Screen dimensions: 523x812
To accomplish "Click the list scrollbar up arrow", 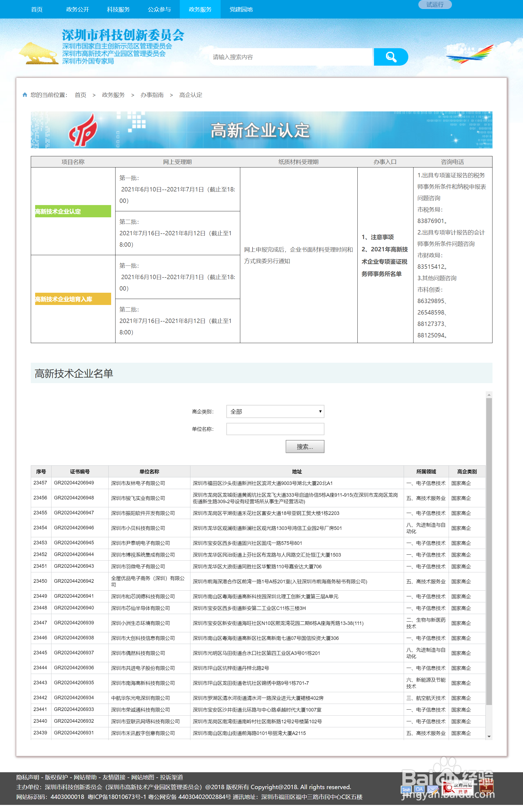I will pyautogui.click(x=489, y=395).
